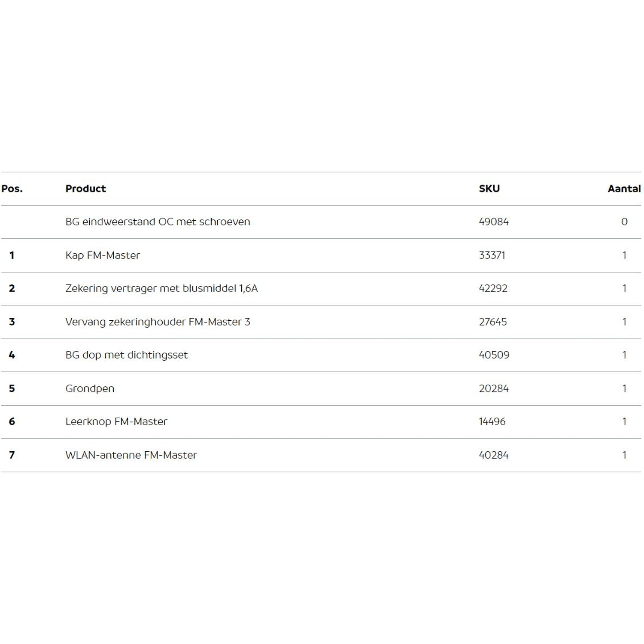This screenshot has height=644, width=644.
Task: Click SKU number 49084
Action: click(x=494, y=222)
